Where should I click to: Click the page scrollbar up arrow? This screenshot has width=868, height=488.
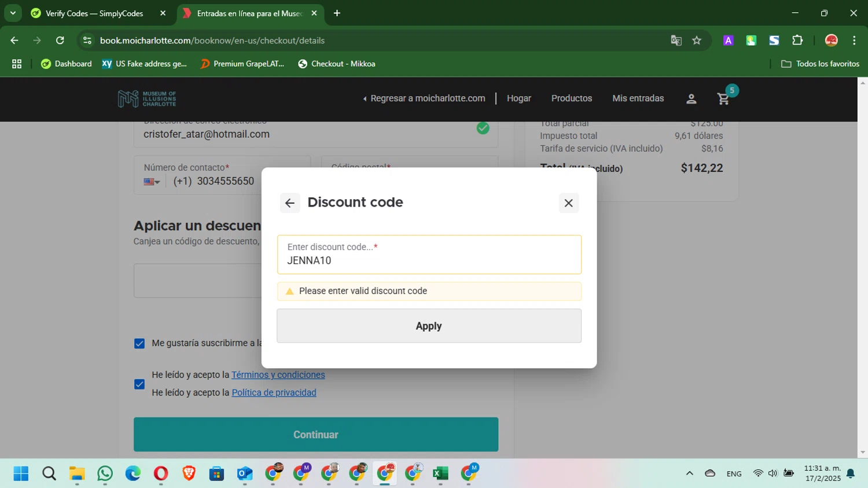pos(863,83)
